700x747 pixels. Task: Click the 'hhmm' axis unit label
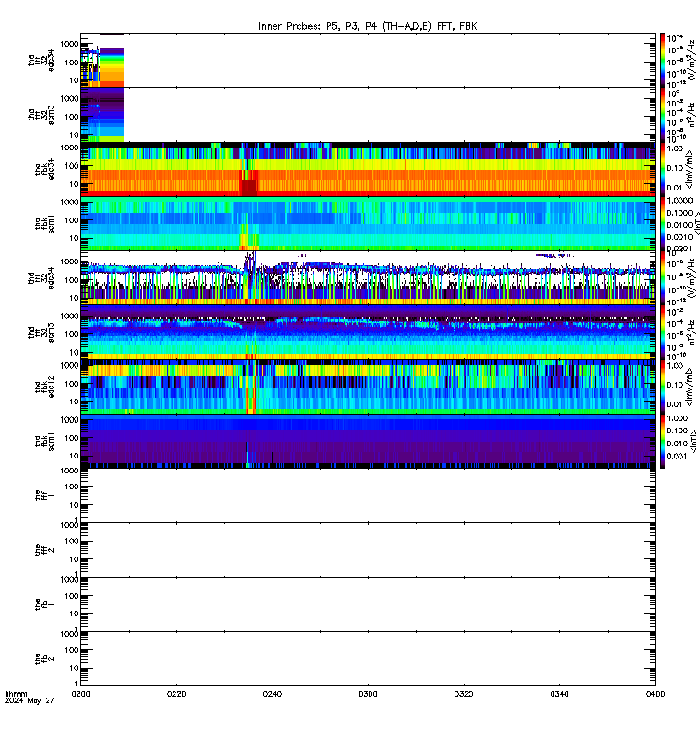click(x=16, y=694)
